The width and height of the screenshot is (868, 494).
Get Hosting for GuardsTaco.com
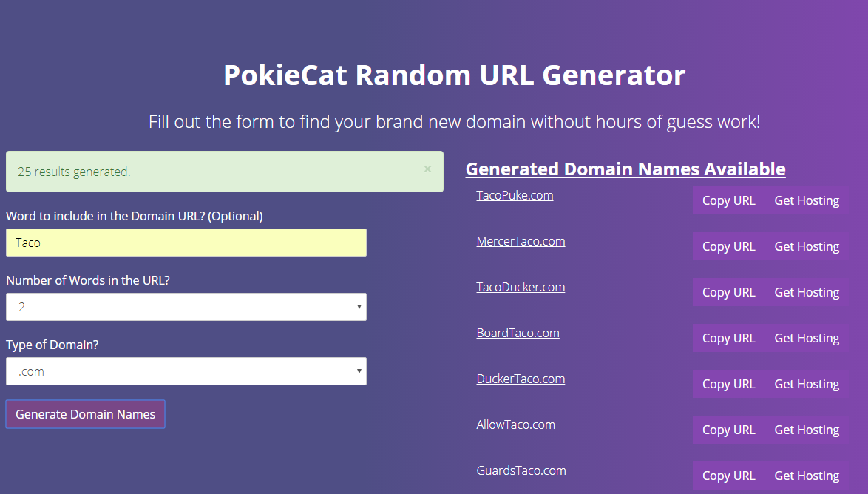point(807,476)
